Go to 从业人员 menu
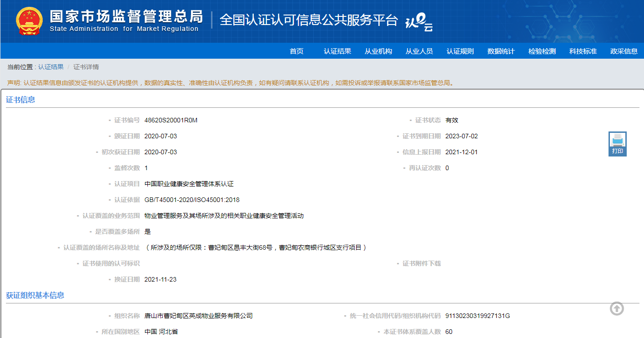Screen dimensions: 644x338 point(419,51)
